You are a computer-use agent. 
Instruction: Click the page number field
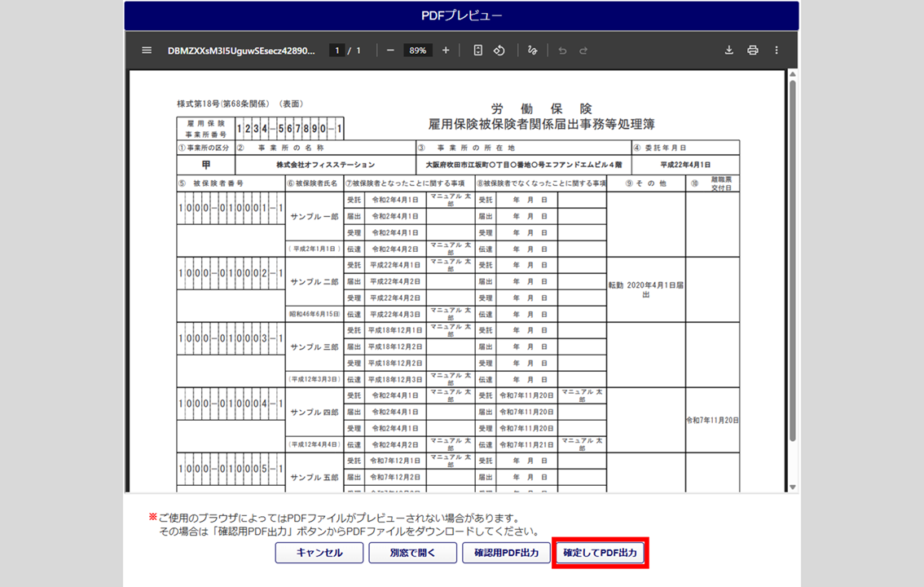337,51
